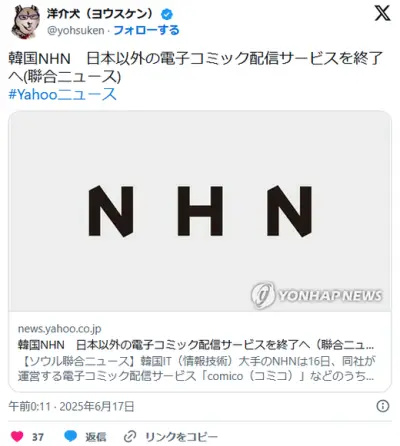Open the timestamp 午前0:11 · 2025年6月17日
The image size is (400, 446).
pos(71,406)
